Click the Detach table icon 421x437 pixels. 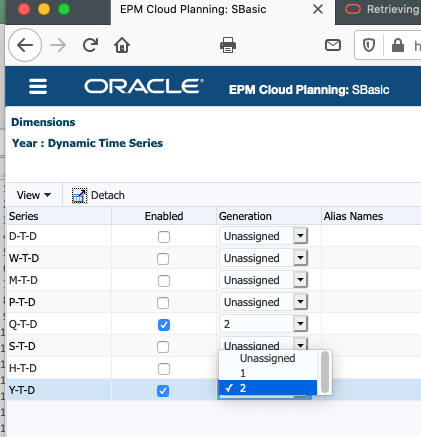79,195
